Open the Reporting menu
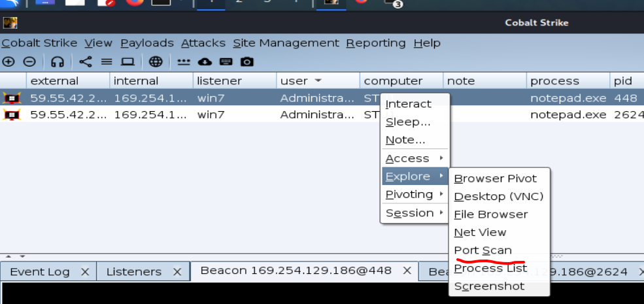This screenshot has height=304, width=644. point(376,43)
